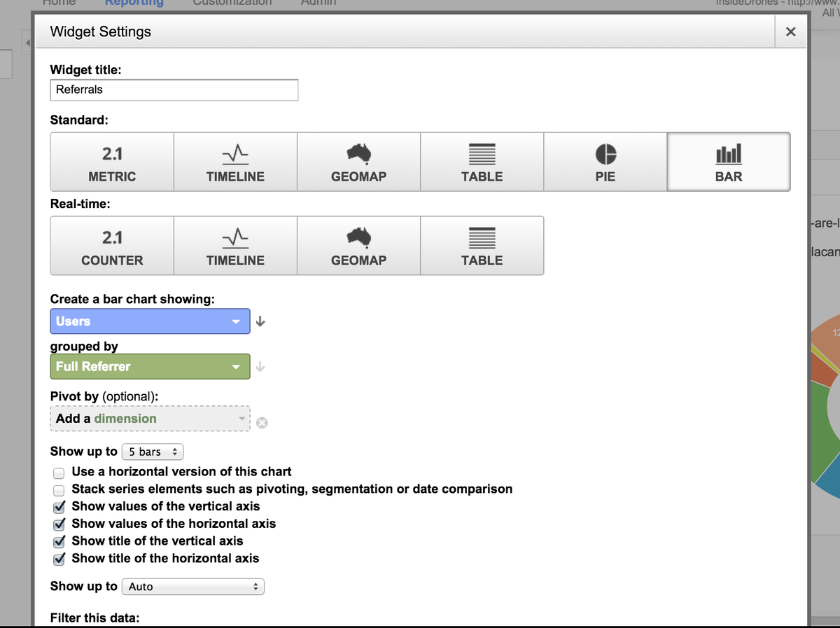Uncheck show title of the vertical axis
The height and width of the screenshot is (628, 840).
[59, 541]
